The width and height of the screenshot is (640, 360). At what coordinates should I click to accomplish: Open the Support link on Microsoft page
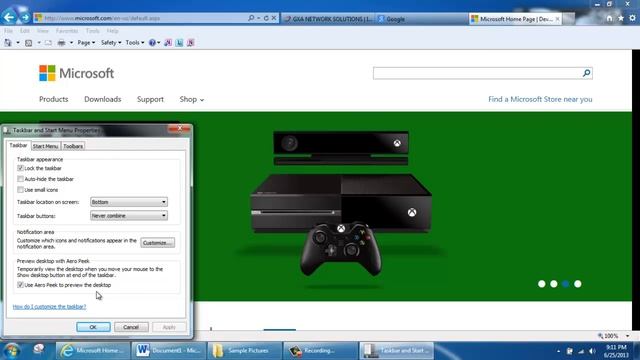point(150,99)
